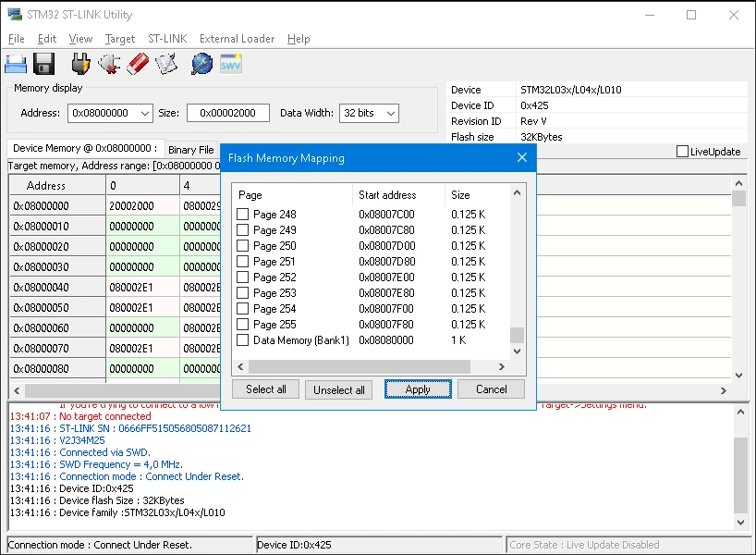Click the Unselect all button

[338, 389]
